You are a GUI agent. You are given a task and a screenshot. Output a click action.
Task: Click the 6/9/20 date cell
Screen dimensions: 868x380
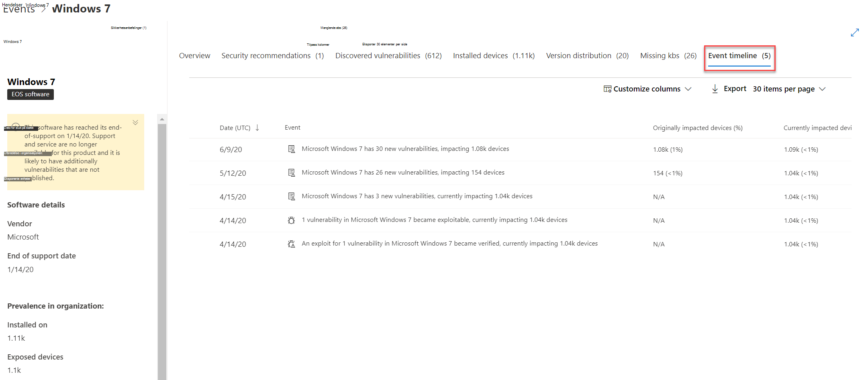[x=231, y=150]
